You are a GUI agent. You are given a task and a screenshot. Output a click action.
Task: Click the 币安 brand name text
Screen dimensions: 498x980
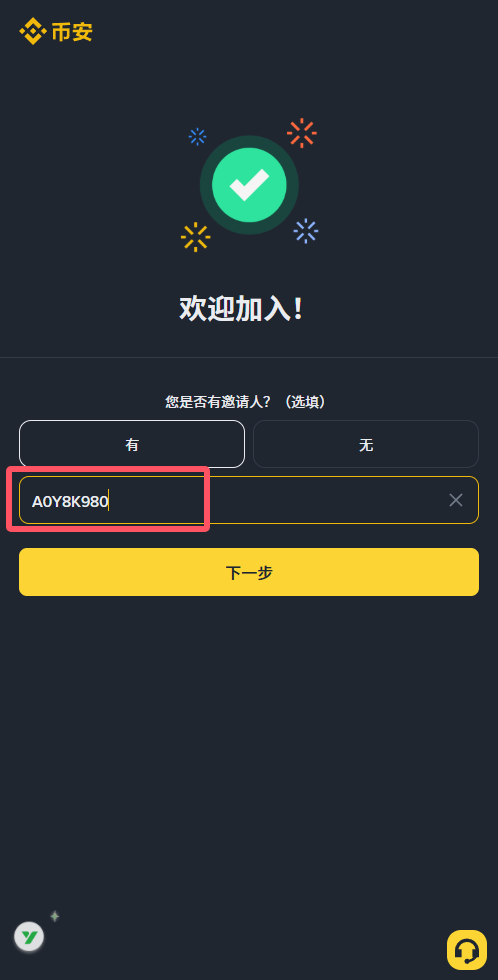[72, 31]
